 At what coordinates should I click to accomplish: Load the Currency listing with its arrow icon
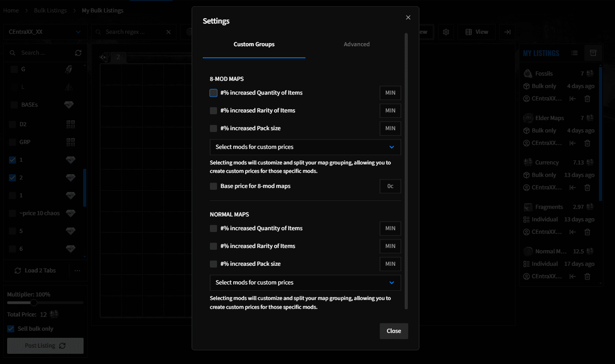[573, 188]
